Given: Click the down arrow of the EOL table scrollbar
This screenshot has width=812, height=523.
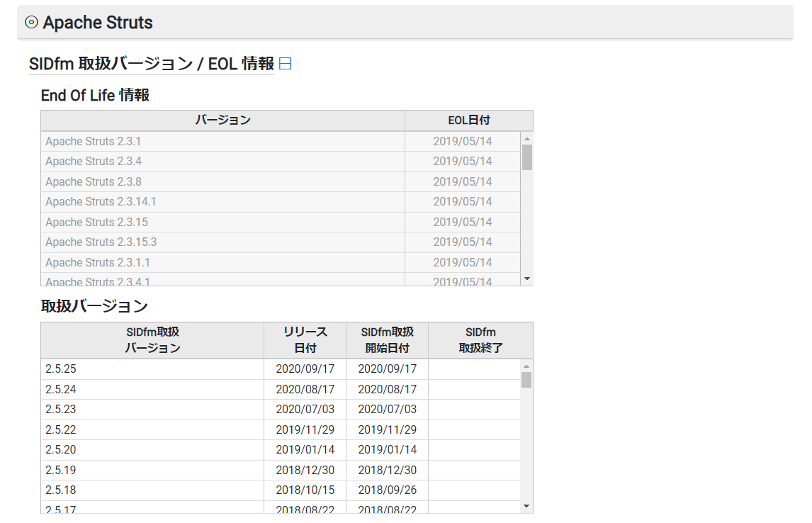Looking at the screenshot, I should (527, 279).
